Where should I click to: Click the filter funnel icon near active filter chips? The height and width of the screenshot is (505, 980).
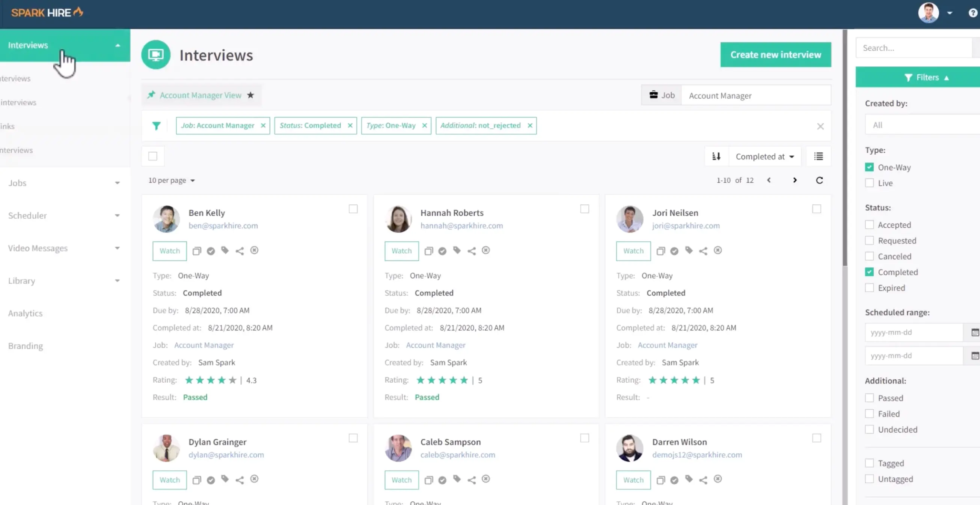[156, 125]
